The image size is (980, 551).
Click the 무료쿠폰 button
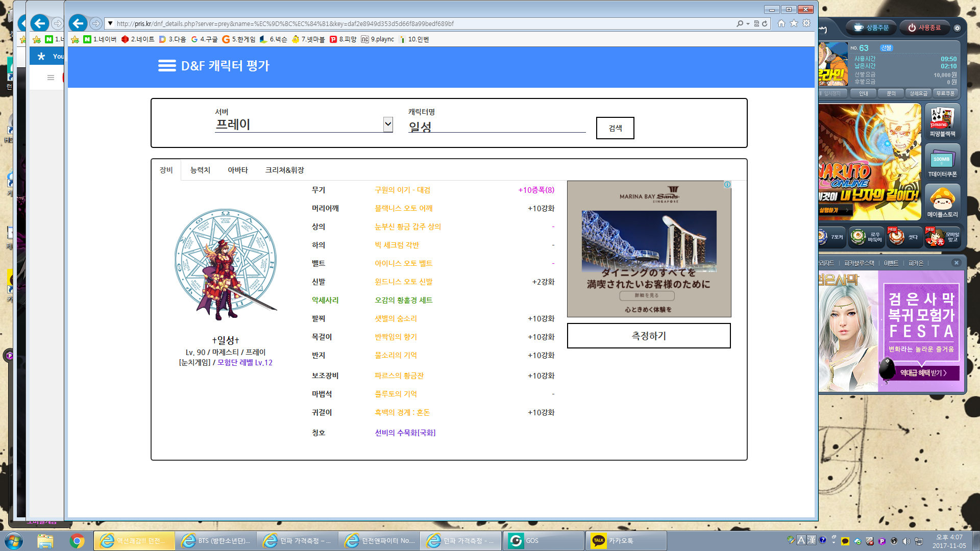[x=946, y=93]
